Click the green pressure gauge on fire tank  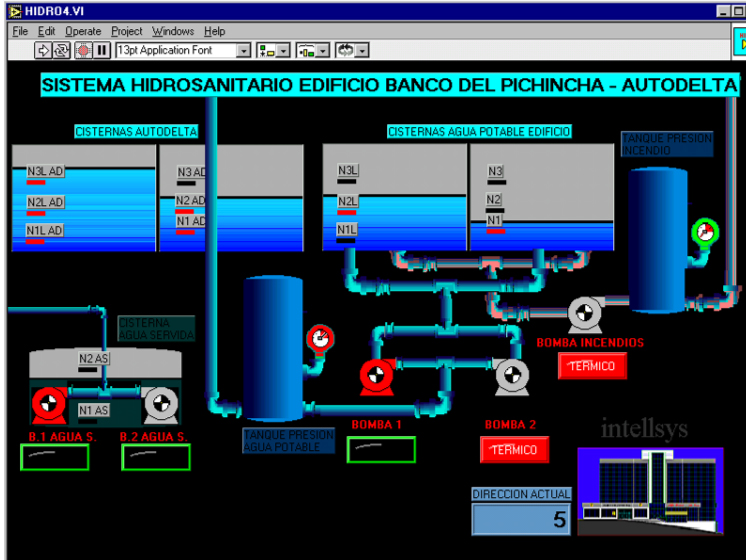coord(705,233)
